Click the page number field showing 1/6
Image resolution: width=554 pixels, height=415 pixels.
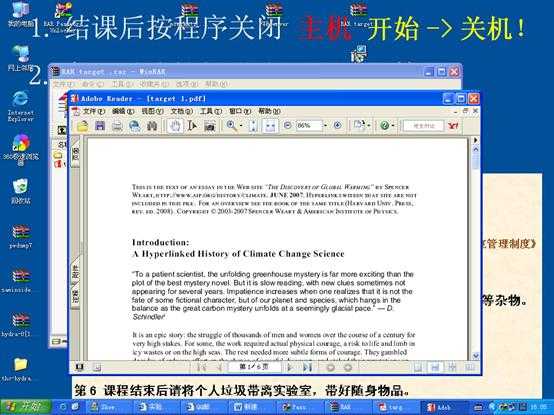tap(254, 367)
